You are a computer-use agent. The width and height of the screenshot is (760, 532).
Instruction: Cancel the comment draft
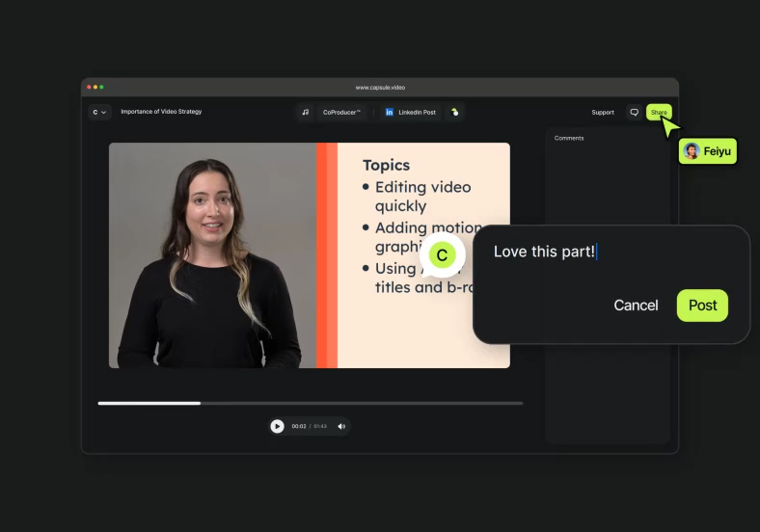[x=636, y=306]
